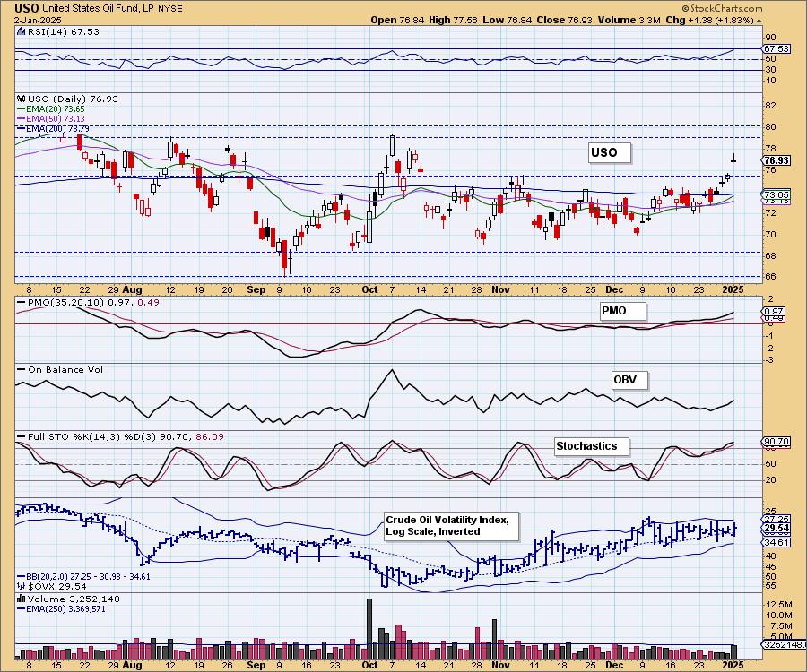Click the '$OVX 29.54' legend label

click(56, 586)
